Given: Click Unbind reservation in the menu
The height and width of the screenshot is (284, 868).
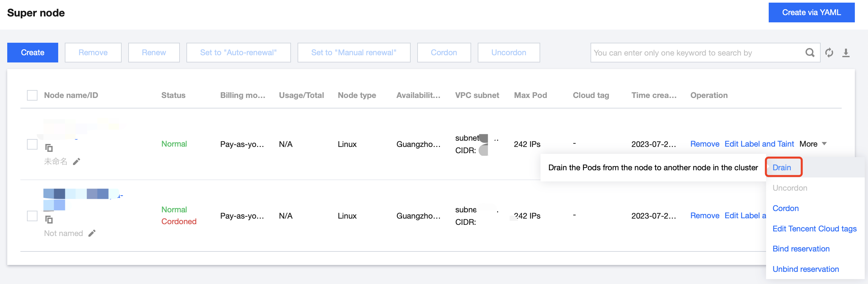Looking at the screenshot, I should coord(805,269).
